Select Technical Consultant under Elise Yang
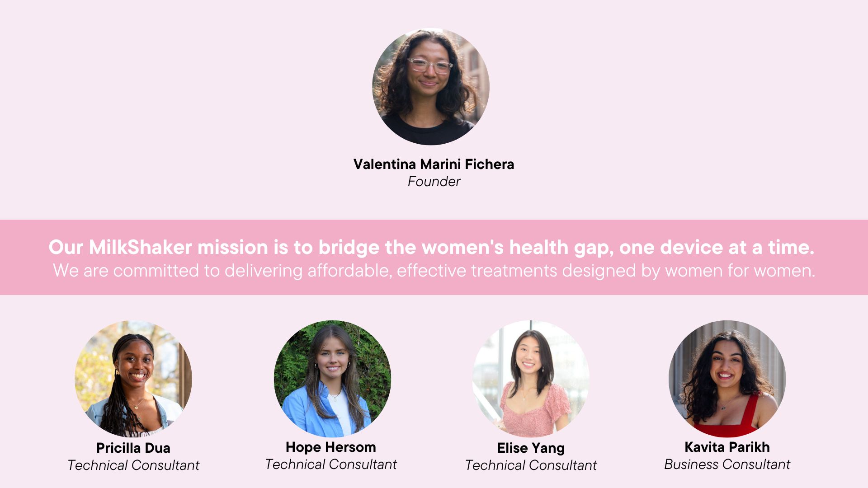 pyautogui.click(x=531, y=465)
